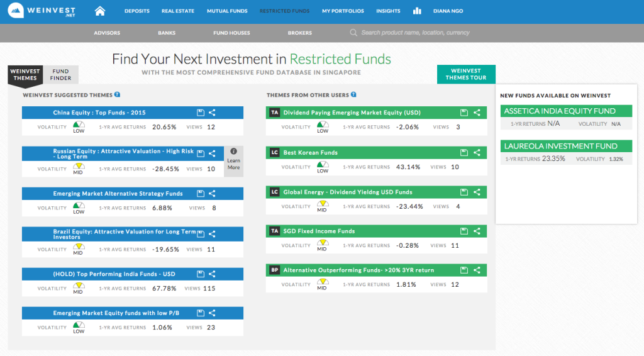Open Emerging Market Equity funds low P/B title

coord(116,313)
